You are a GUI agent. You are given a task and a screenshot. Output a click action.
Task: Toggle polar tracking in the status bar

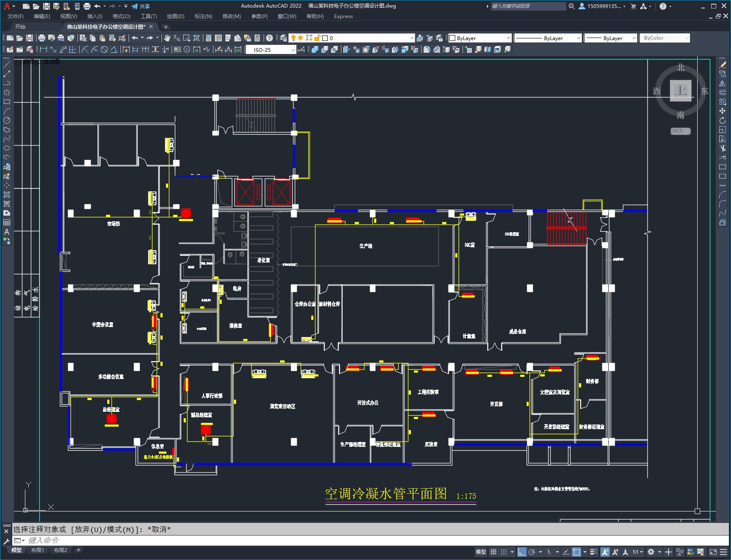pos(532,552)
